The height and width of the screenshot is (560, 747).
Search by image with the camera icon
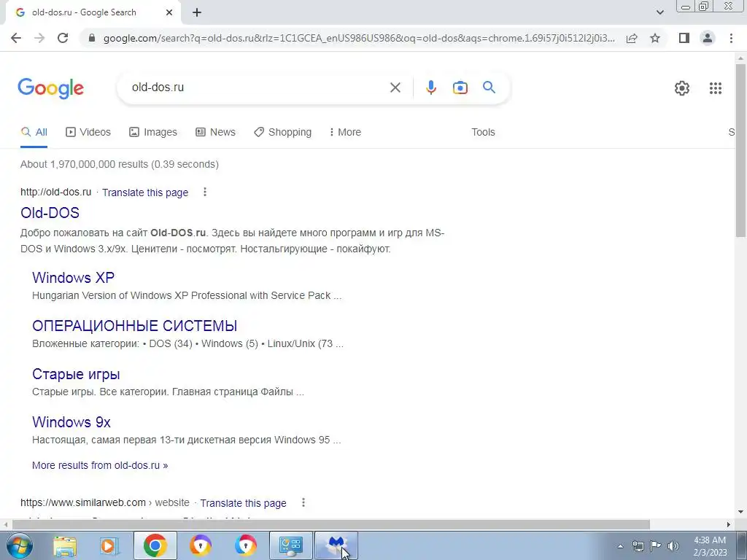[460, 87]
